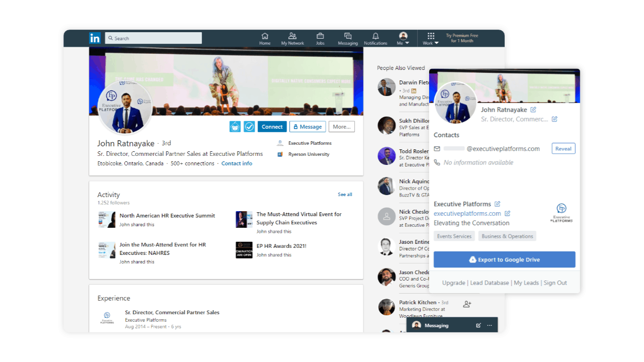Open Messaging in the top navigation
This screenshot has width=644, height=362.
pyautogui.click(x=348, y=39)
